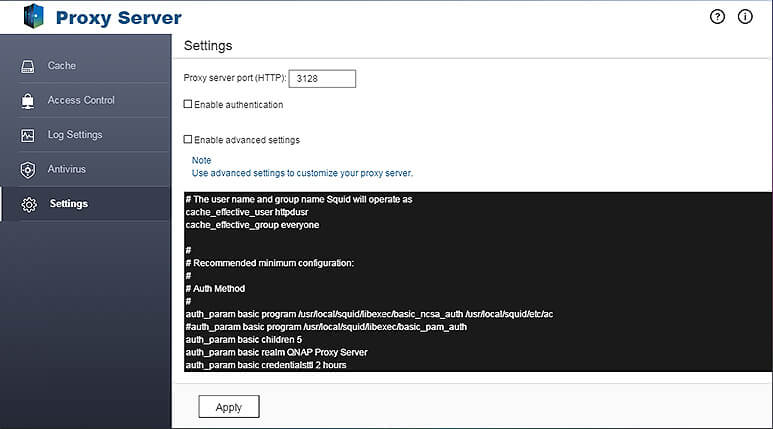Image resolution: width=773 pixels, height=429 pixels.
Task: Enable authentication checkbox
Action: click(188, 104)
